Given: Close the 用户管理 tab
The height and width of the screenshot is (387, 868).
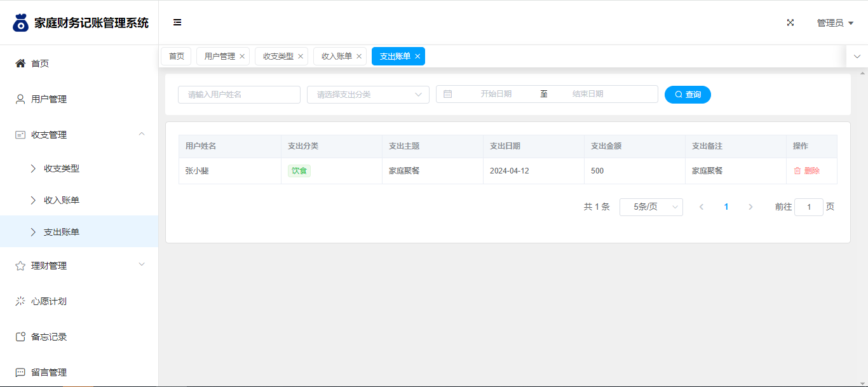Looking at the screenshot, I should [242, 57].
